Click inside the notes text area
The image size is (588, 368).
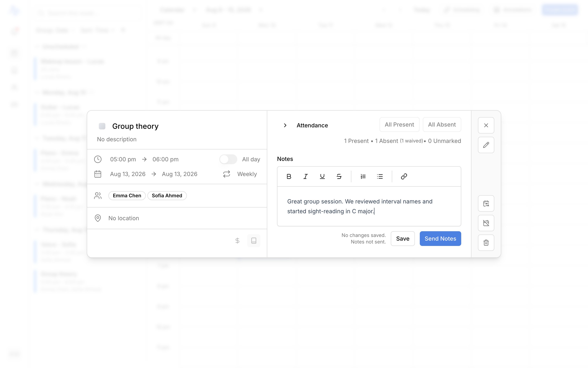[369, 206]
